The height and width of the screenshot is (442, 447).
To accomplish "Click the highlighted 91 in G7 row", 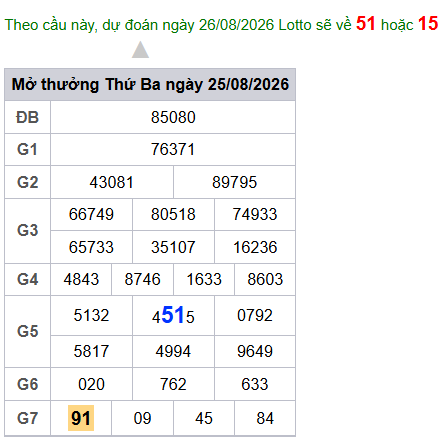I will tap(81, 418).
